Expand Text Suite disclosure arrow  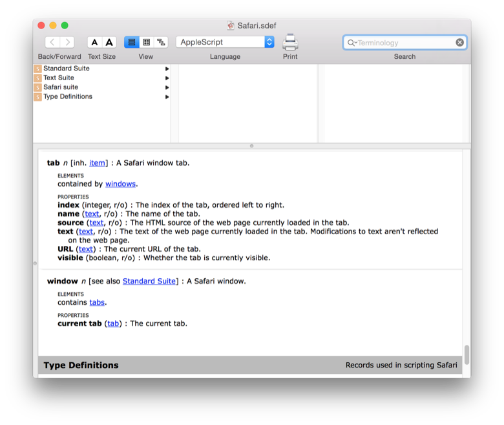pos(167,78)
